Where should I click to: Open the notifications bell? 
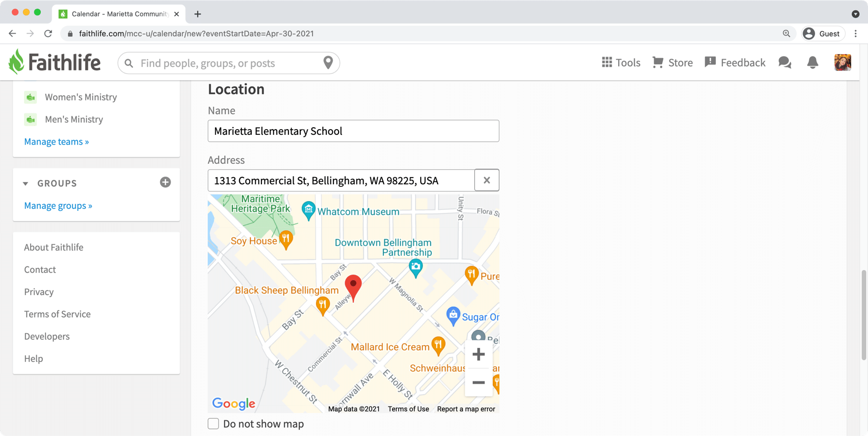tap(812, 62)
